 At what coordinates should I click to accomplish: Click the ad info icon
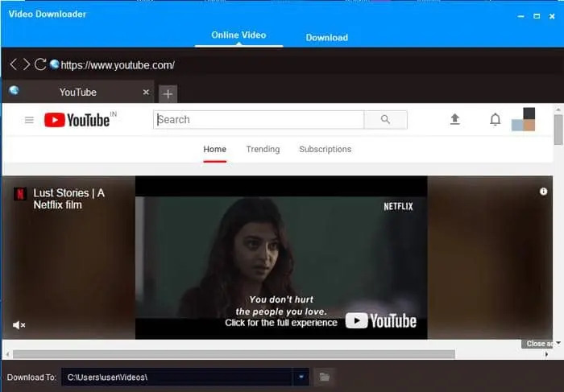coord(543,192)
